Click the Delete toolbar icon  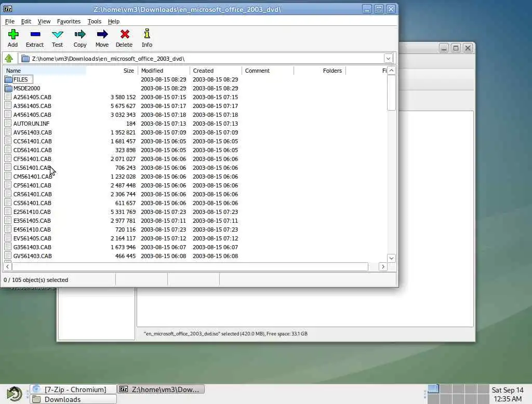coord(125,34)
